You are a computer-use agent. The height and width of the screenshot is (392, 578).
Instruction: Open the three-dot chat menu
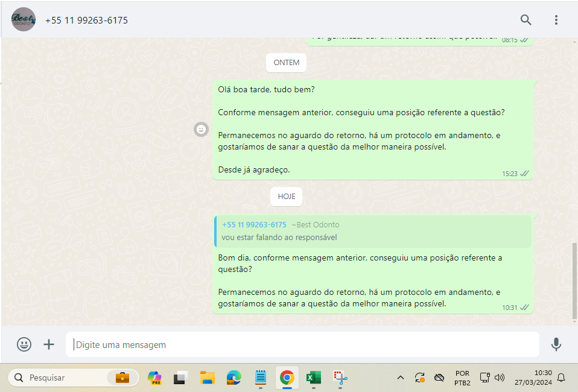(556, 20)
